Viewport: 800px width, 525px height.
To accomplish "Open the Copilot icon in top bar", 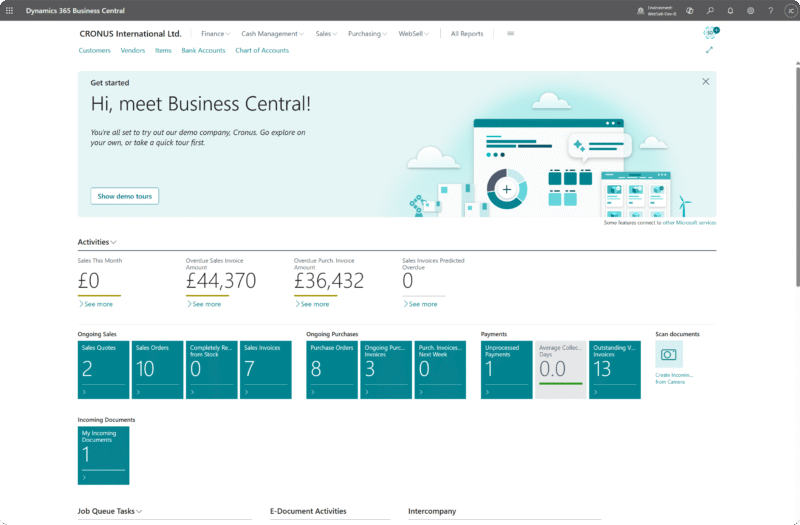I will point(690,10).
